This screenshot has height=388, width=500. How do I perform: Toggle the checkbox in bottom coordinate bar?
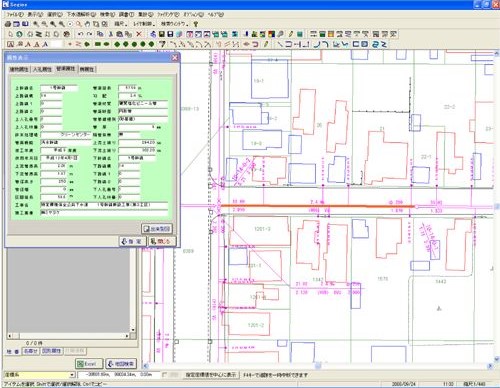164,375
